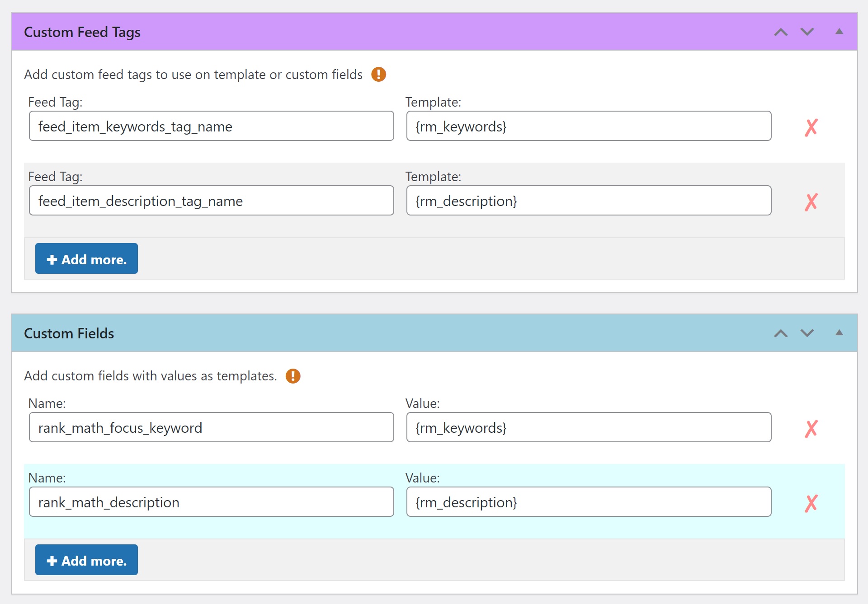This screenshot has height=604, width=868.
Task: Move Custom Fields panel up
Action: (781, 333)
